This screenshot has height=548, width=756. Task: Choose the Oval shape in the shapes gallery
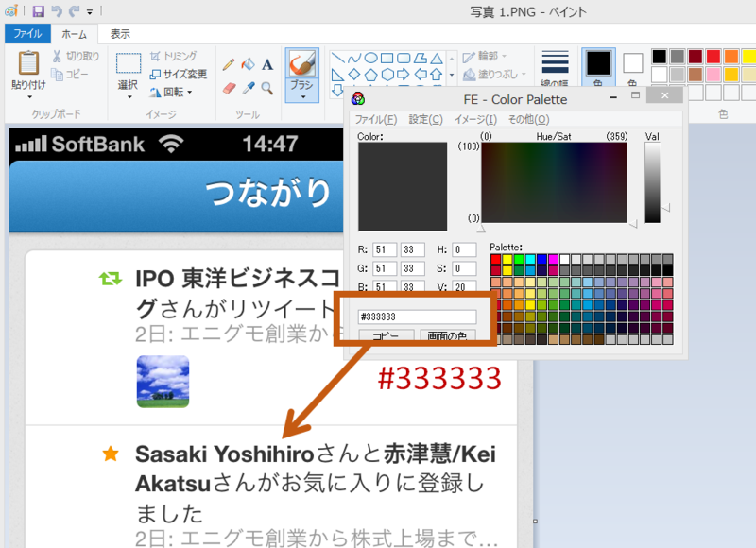(371, 58)
